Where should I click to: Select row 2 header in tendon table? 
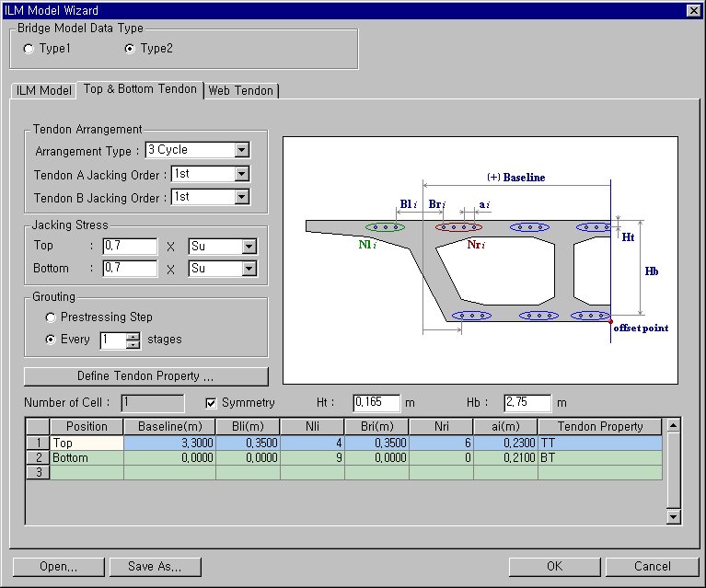(38, 457)
